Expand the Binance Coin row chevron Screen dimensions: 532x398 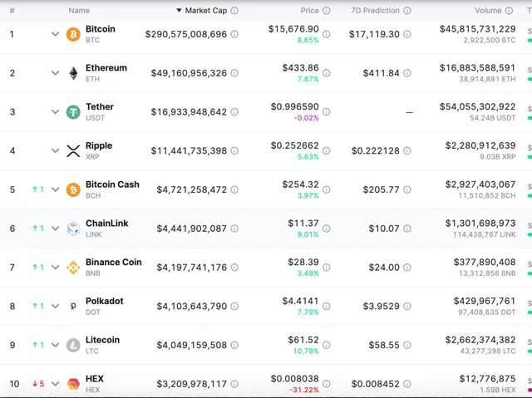click(56, 268)
